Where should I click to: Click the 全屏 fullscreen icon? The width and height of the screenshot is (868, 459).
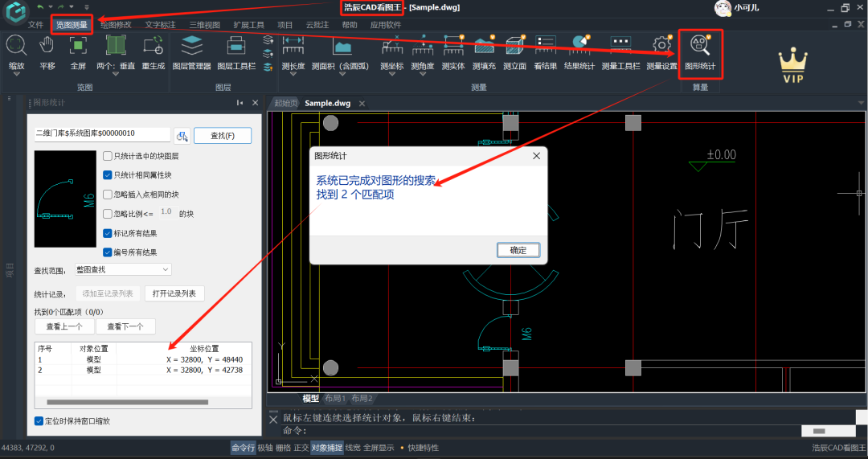click(78, 47)
